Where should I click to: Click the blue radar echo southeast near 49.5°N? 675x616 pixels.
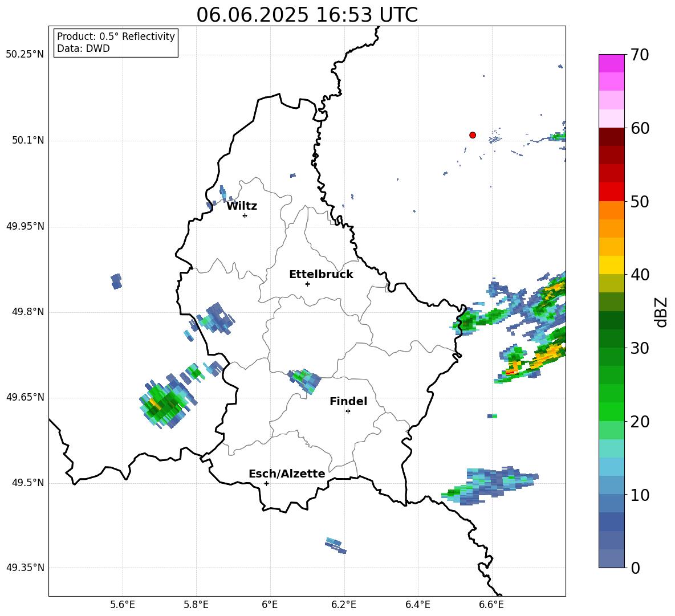490,486
